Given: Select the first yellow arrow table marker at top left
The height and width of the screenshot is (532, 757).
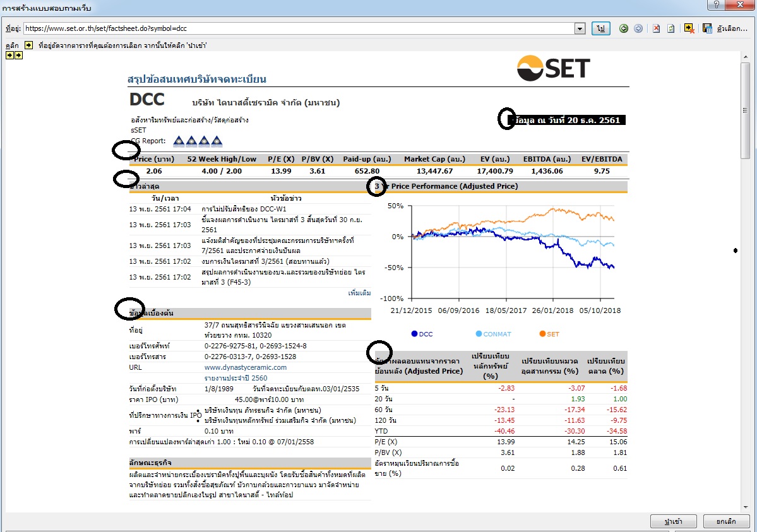Looking at the screenshot, I should coord(9,56).
